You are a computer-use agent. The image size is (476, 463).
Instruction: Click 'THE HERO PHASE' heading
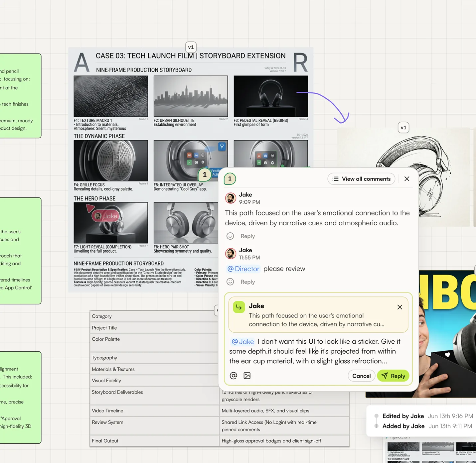(94, 198)
